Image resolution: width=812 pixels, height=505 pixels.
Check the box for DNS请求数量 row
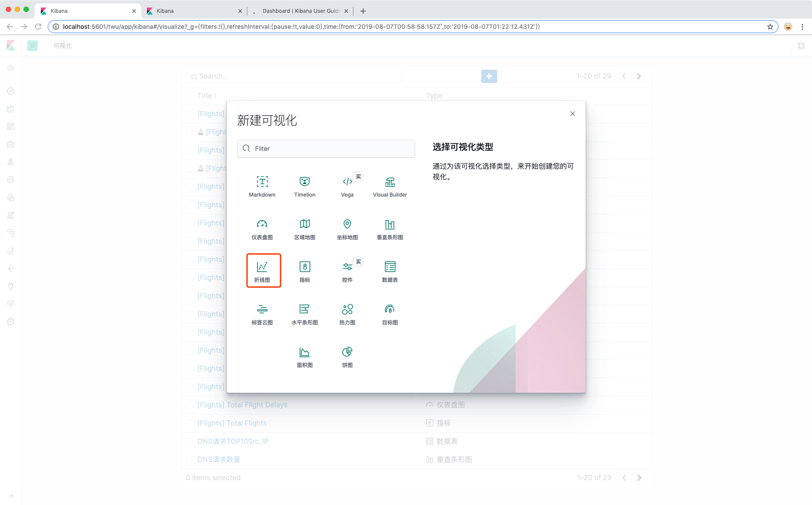pyautogui.click(x=189, y=460)
